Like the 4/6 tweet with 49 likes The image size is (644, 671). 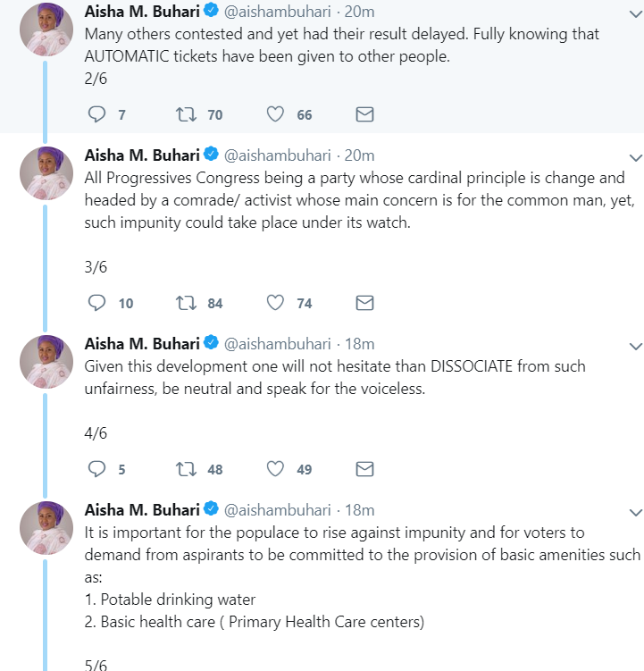276,469
